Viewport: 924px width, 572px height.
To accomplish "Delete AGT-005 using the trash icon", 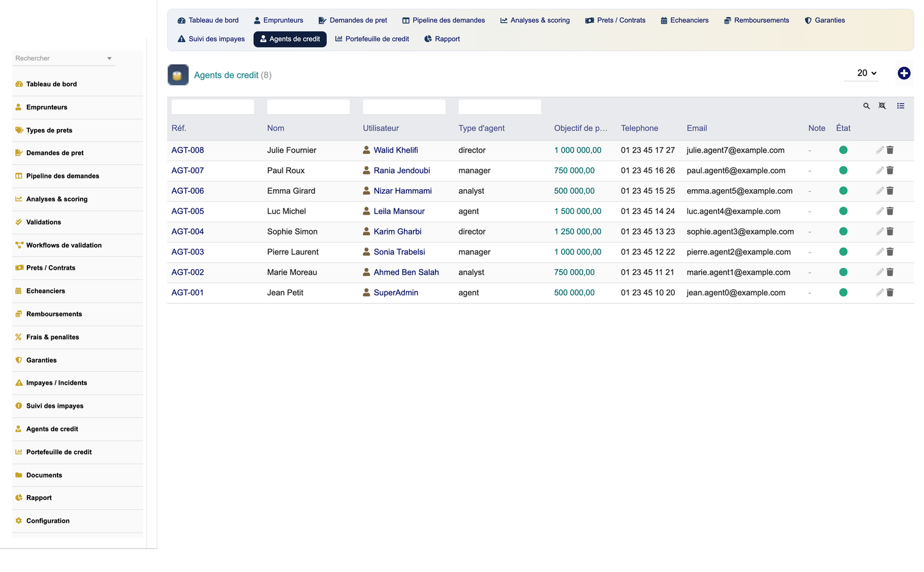I will 890,211.
